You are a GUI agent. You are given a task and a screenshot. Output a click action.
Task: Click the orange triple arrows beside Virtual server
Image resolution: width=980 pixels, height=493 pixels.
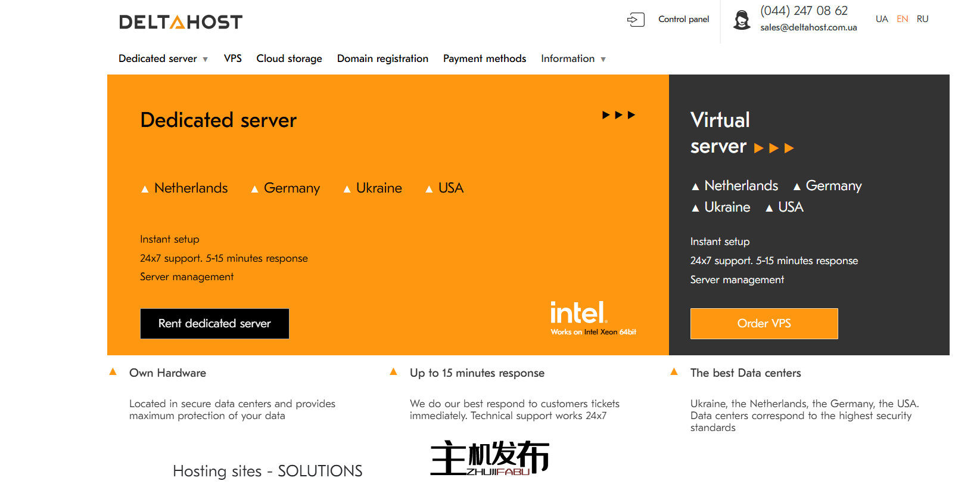pos(774,148)
